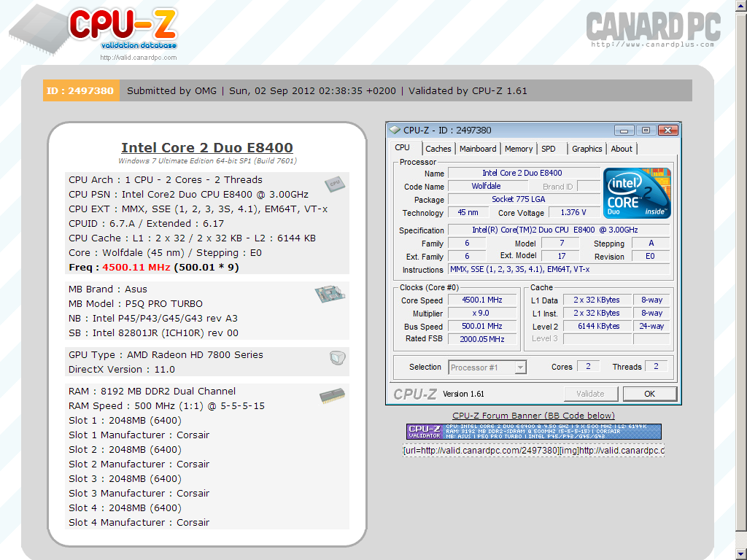Click the Specification Intel(R) Core(TM)2 field

point(559,230)
